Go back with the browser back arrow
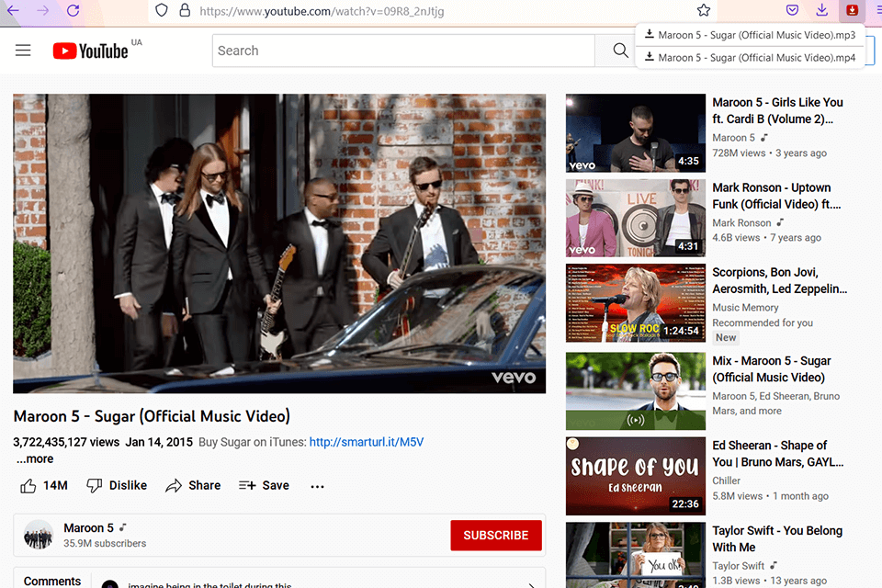Image resolution: width=882 pixels, height=588 pixels. tap(12, 10)
